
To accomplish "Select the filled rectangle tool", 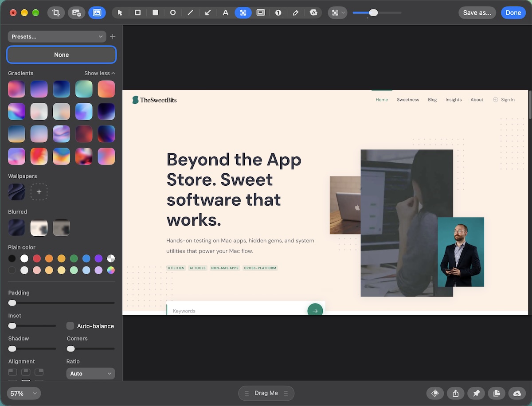I will (x=155, y=13).
